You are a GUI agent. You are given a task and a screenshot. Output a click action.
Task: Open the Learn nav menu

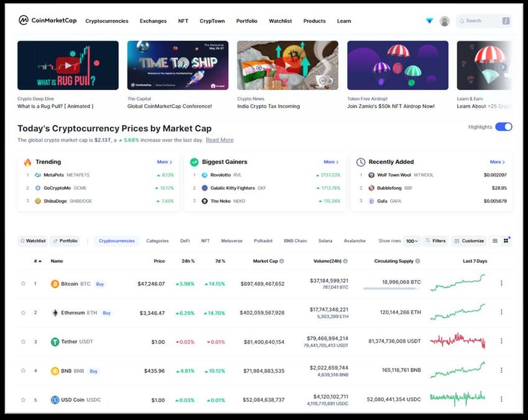click(x=344, y=21)
